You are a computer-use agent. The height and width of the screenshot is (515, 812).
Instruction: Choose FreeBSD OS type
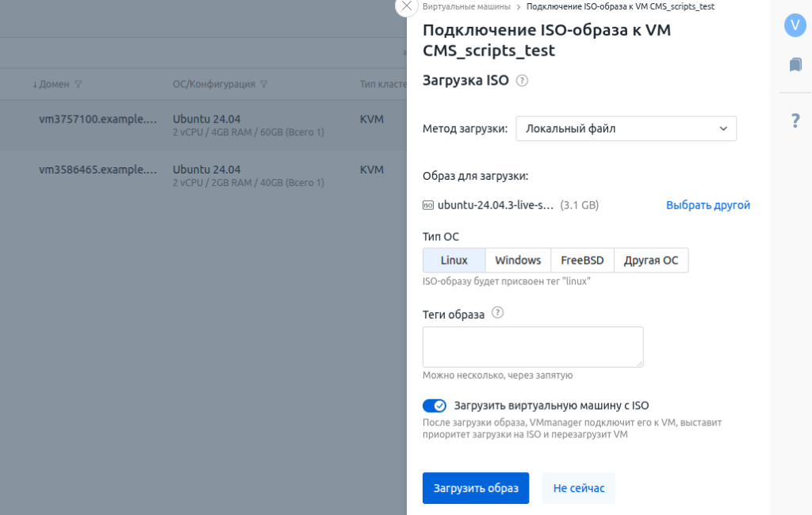point(582,261)
